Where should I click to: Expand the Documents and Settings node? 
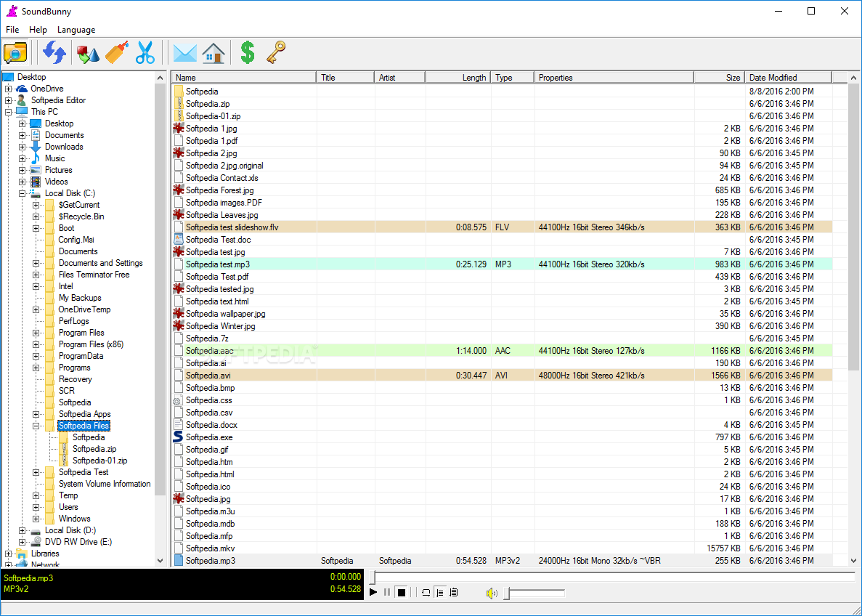(x=36, y=263)
